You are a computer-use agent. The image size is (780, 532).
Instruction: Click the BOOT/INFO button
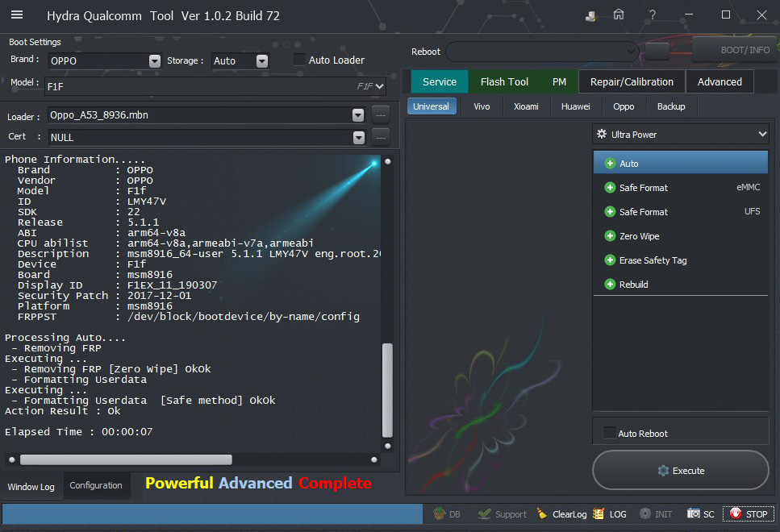[736, 50]
